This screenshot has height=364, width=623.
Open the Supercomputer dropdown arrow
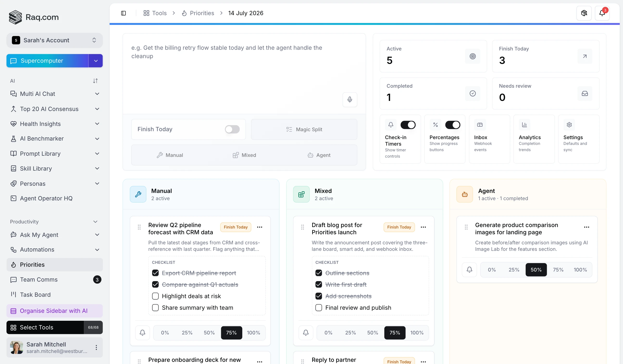tap(96, 61)
